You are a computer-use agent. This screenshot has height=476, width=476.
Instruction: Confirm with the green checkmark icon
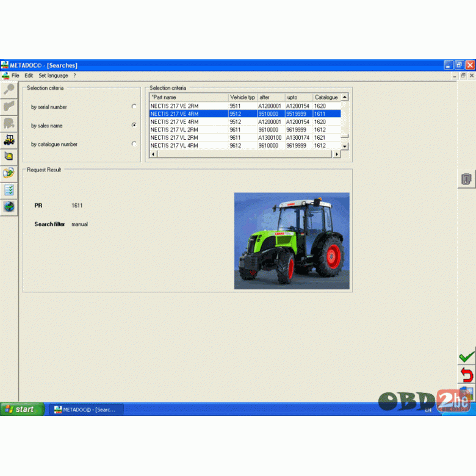point(467,357)
